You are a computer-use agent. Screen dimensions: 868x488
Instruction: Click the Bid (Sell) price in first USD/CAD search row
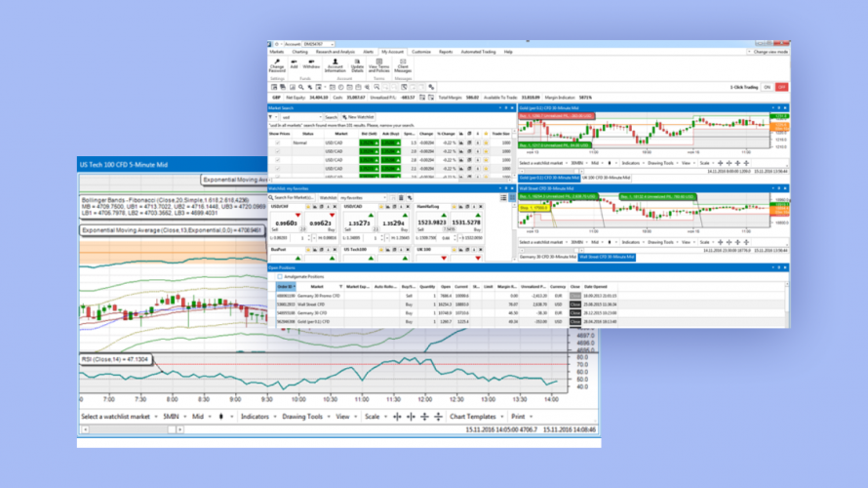pos(369,142)
